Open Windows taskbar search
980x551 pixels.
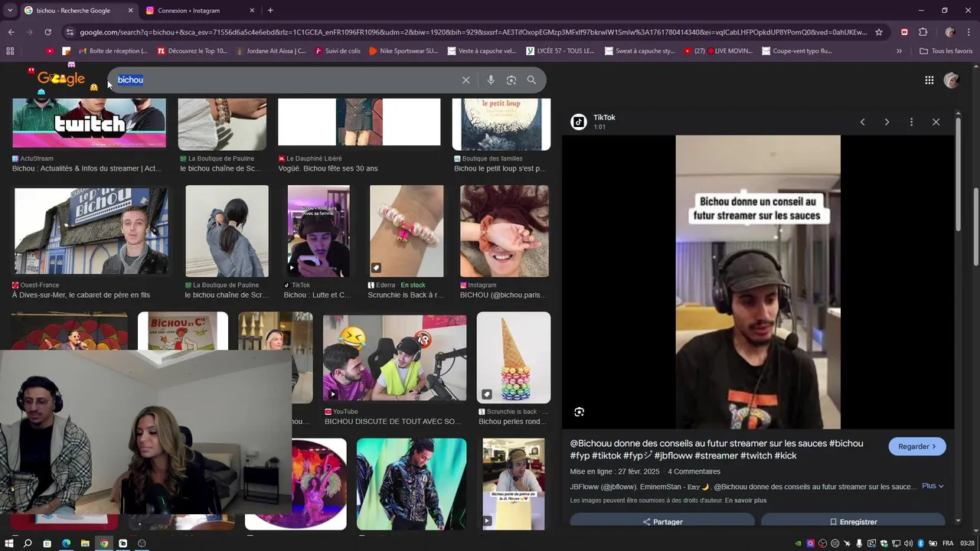(28, 543)
